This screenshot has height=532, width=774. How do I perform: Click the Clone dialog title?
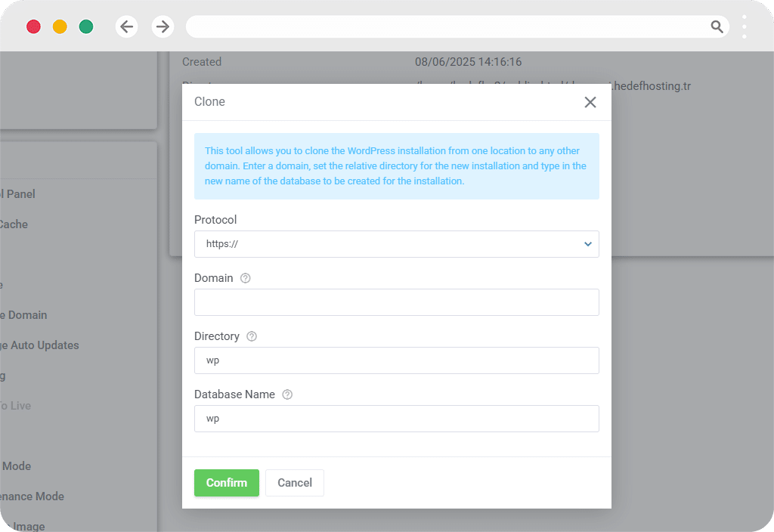pyautogui.click(x=210, y=102)
